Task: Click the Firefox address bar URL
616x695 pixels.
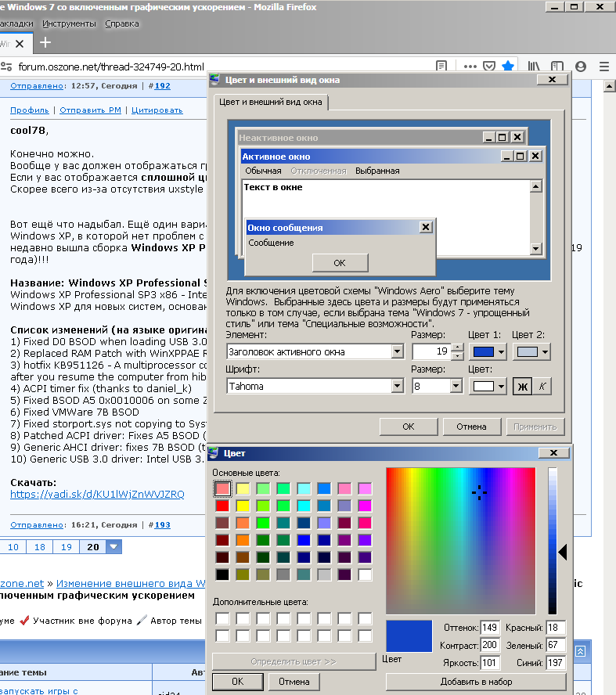Action: point(111,67)
